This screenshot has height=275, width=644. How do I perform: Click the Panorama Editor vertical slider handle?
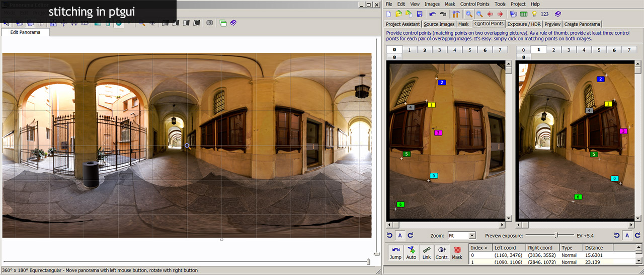(376, 253)
